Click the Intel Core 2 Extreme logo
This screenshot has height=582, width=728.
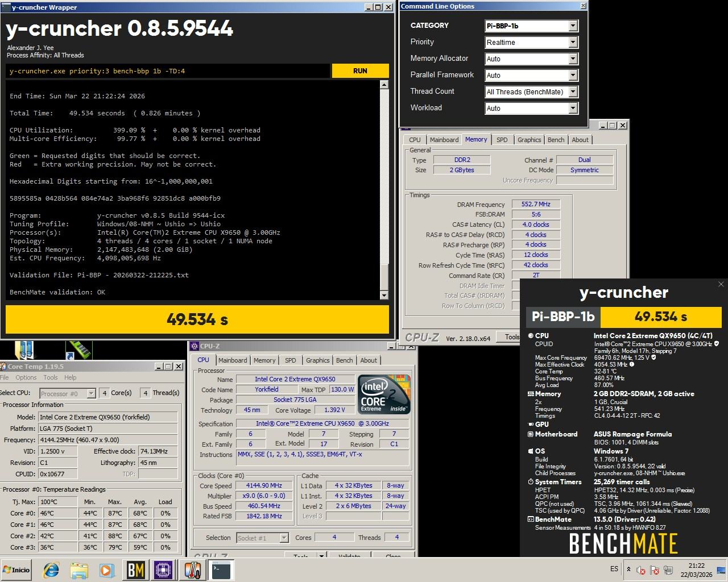click(384, 394)
